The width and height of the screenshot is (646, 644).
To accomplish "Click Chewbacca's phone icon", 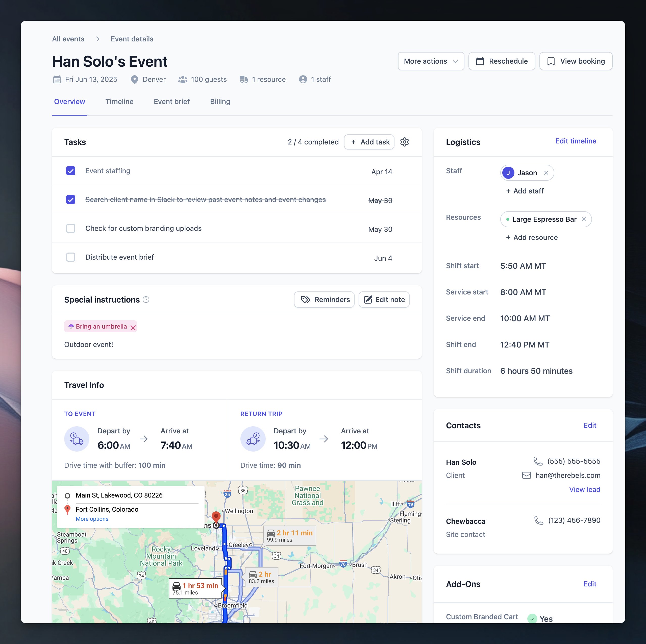I will 538,520.
